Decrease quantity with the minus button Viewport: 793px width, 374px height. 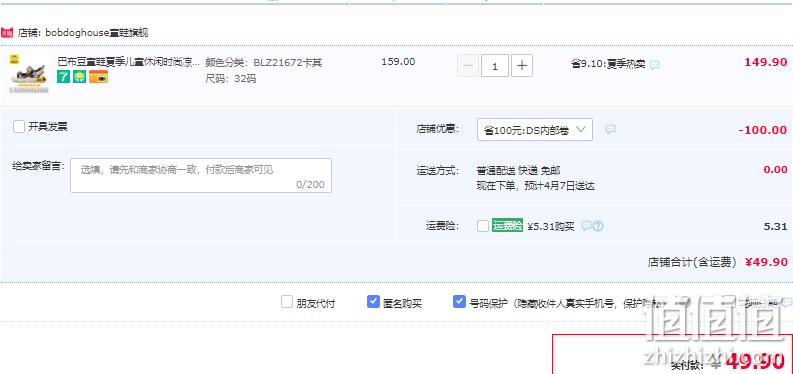[x=468, y=66]
